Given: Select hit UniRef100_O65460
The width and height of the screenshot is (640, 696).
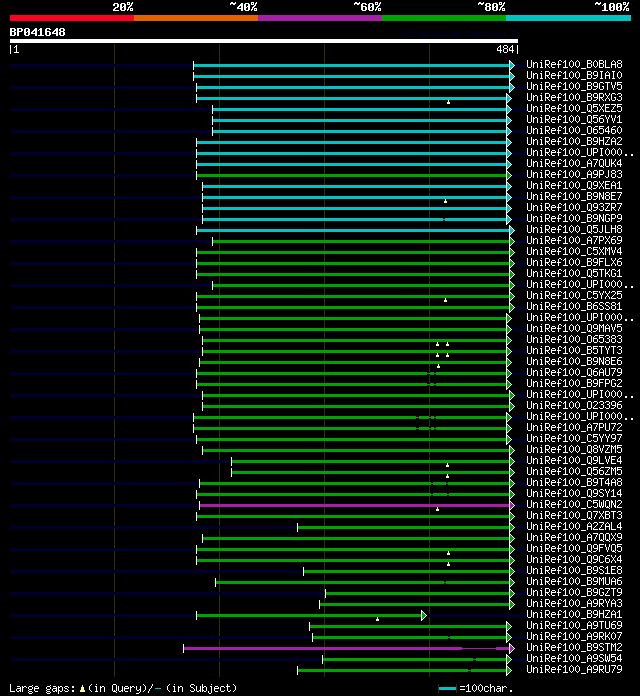Looking at the screenshot, I should 574,130.
